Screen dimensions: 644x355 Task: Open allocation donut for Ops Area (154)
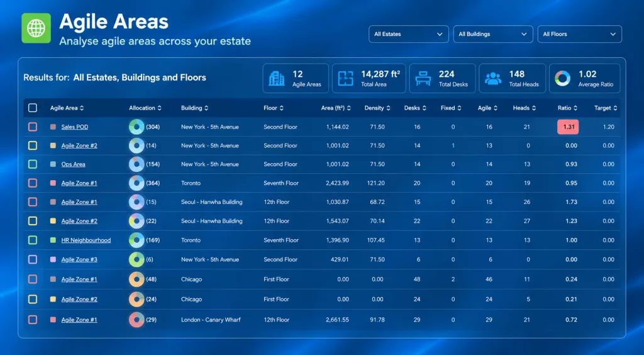point(136,164)
